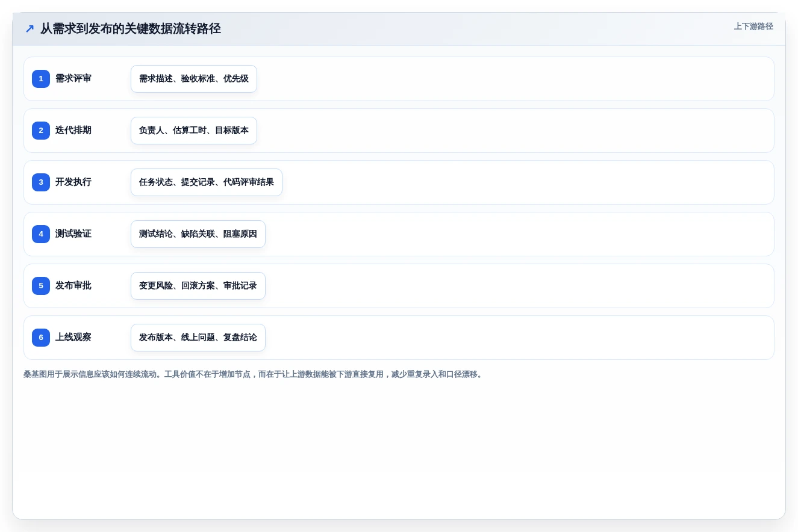Click the arrow icon beside the panel title
This screenshot has width=798, height=532.
tap(30, 29)
